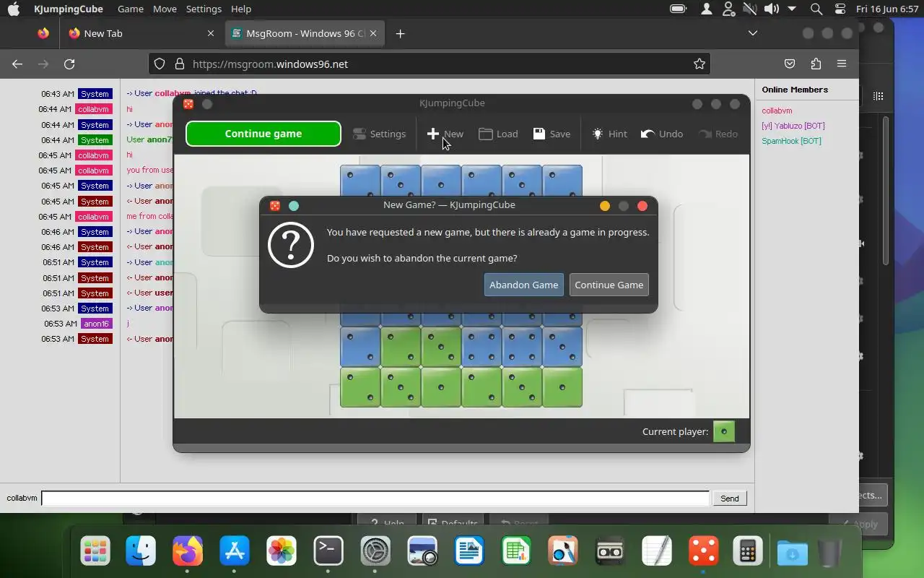Click the Firefox View pinned icon
This screenshot has width=924, height=578.
pos(43,33)
